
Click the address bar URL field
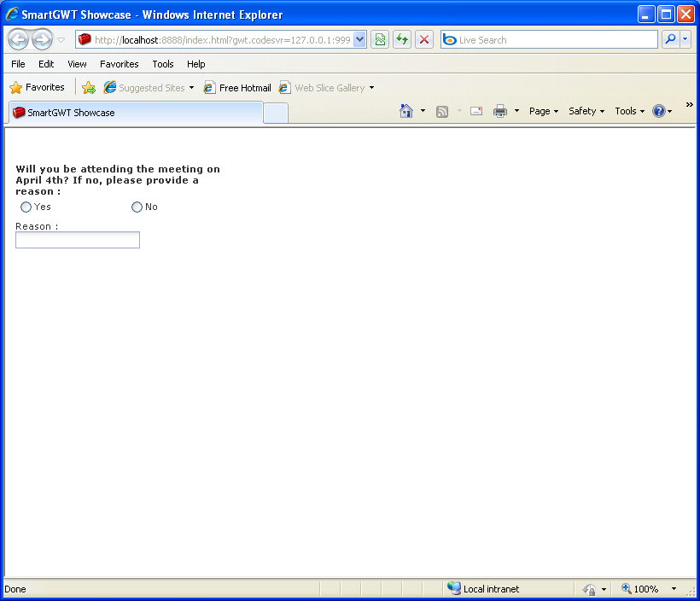215,40
